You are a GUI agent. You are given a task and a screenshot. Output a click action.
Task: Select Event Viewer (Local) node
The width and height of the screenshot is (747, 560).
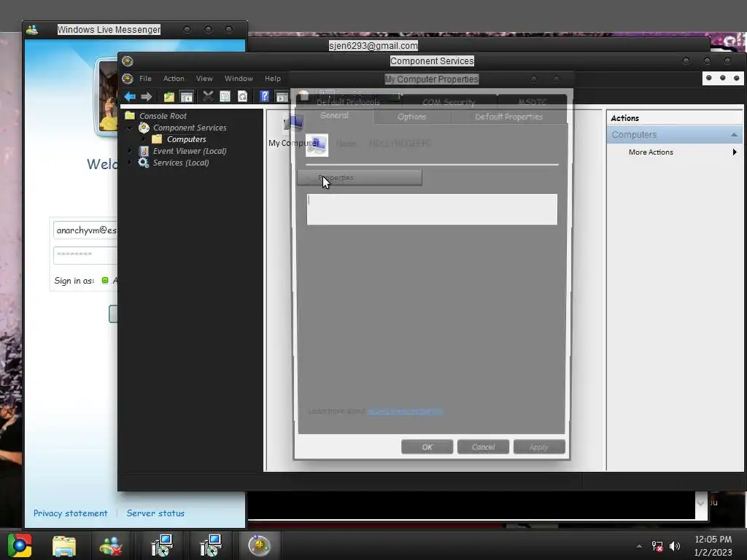[x=190, y=151]
